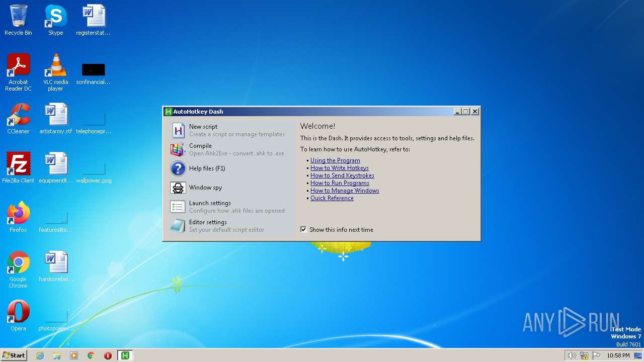This screenshot has width=644, height=362.
Task: Click the Window spy label
Action: pyautogui.click(x=205, y=188)
